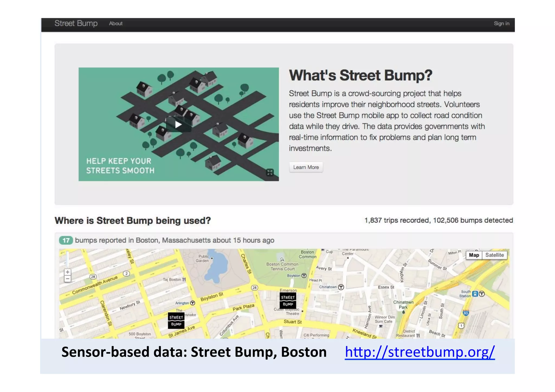Zoom in on the map

click(67, 272)
